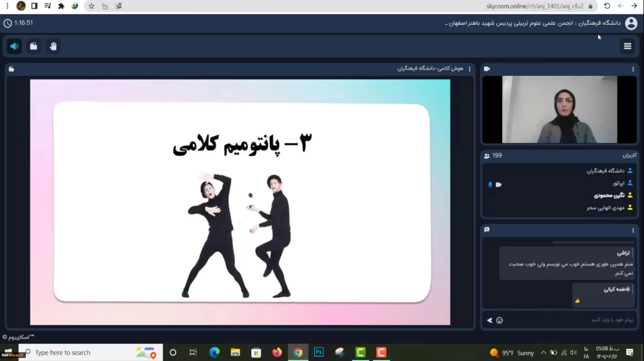This screenshot has width=644, height=361.
Task: Open Photoshop from the taskbar
Action: (x=318, y=352)
